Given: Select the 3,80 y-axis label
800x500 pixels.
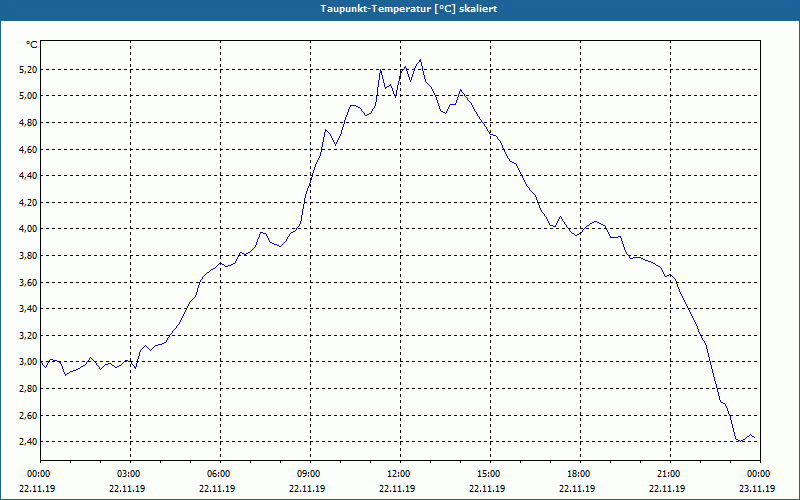Looking at the screenshot, I should tap(29, 256).
